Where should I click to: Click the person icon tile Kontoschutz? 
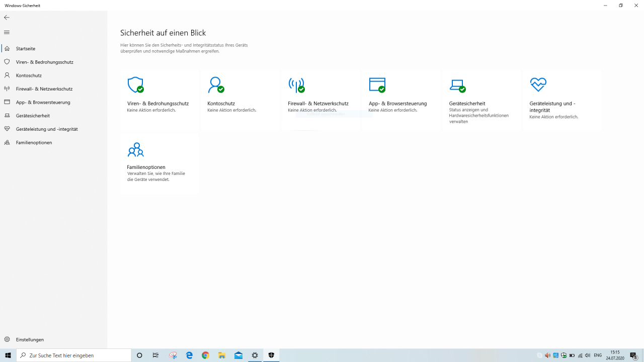[240, 101]
